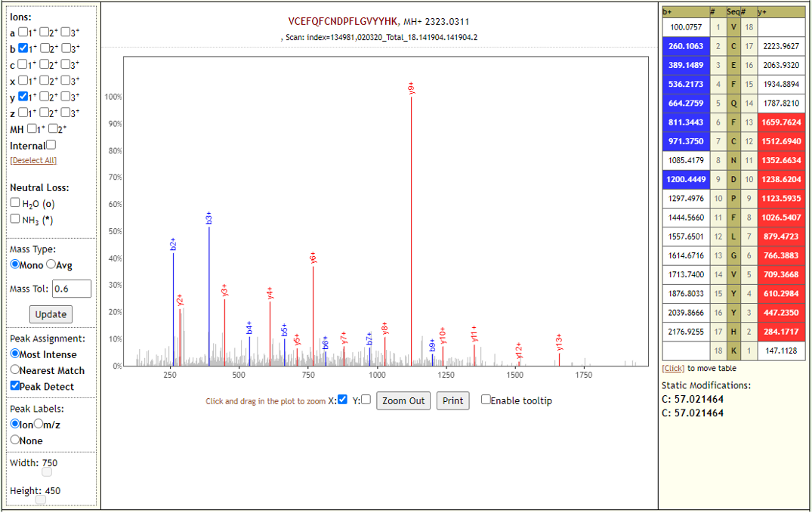This screenshot has height=513, width=812.
Task: Set peak labels to None
Action: (x=15, y=440)
